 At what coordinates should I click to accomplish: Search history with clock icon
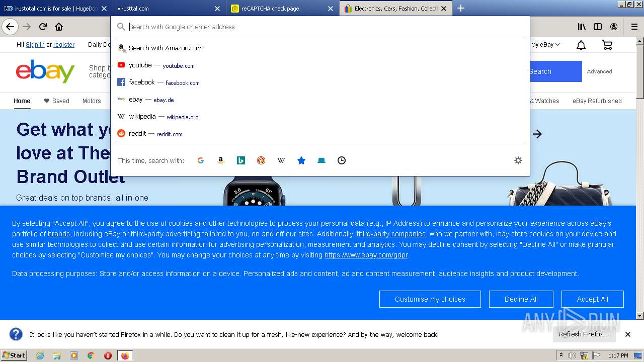click(341, 160)
